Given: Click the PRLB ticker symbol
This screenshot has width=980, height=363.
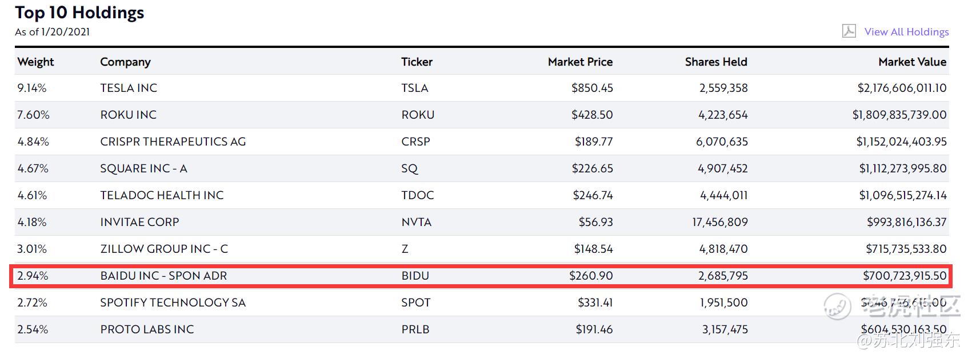Looking at the screenshot, I should tap(415, 329).
